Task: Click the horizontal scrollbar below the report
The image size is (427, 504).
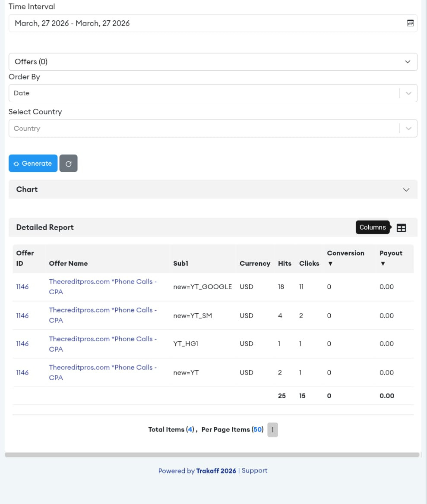Action: pos(212,455)
